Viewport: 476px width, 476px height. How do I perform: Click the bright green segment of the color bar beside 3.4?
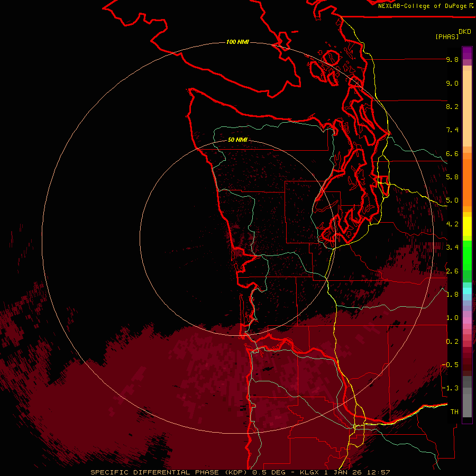[x=467, y=255]
